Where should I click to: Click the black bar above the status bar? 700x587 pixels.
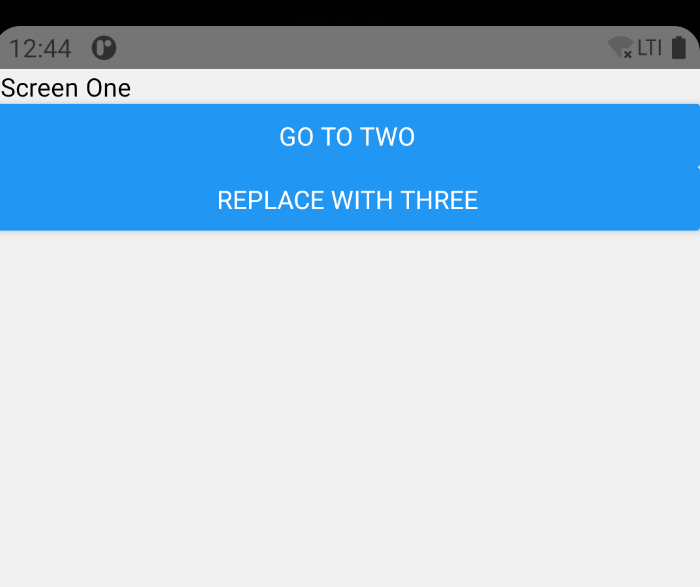tap(350, 12)
